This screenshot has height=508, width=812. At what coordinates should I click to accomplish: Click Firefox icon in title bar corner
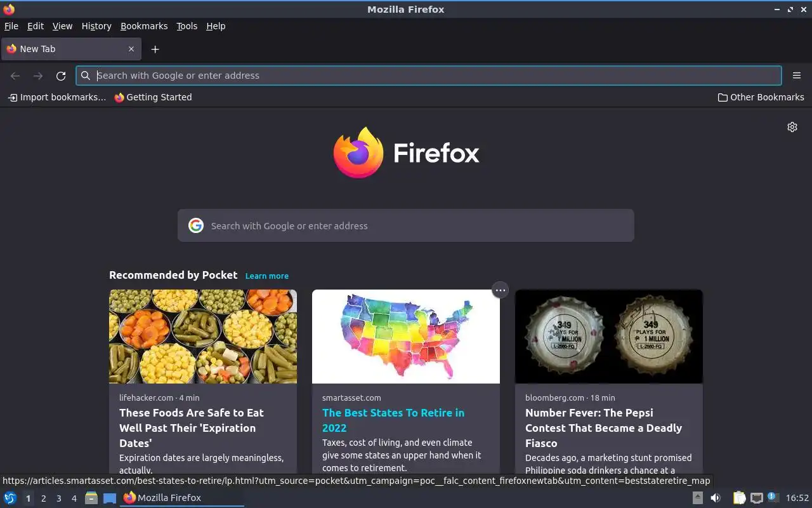point(9,9)
